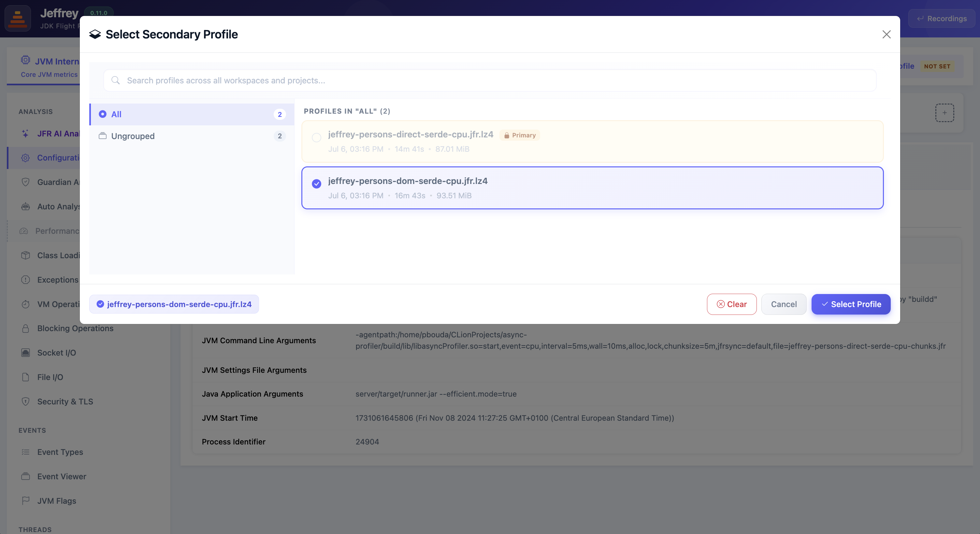
Task: Select the Ungrouped group filter
Action: point(192,136)
